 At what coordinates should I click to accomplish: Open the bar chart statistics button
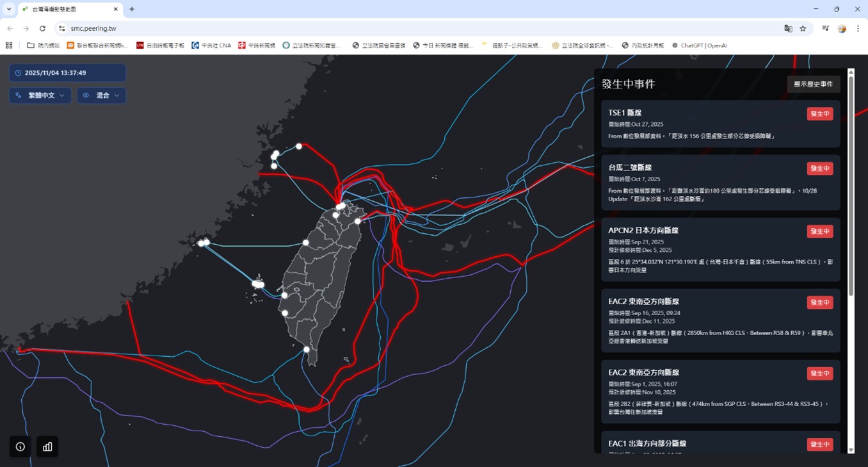[47, 447]
